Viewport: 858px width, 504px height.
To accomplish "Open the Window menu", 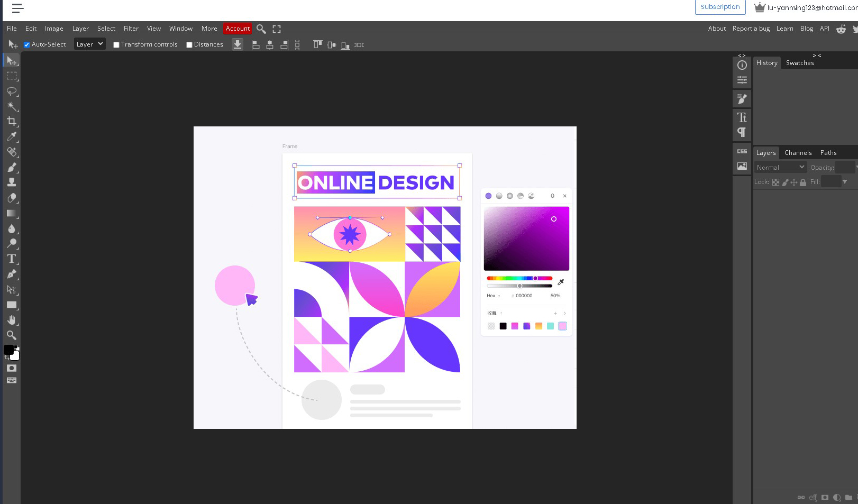I will (x=181, y=29).
